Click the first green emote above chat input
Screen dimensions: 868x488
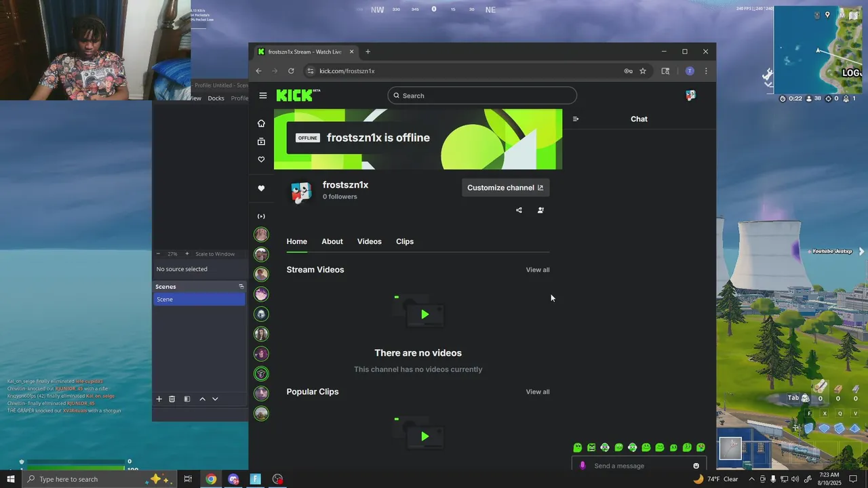pyautogui.click(x=578, y=447)
